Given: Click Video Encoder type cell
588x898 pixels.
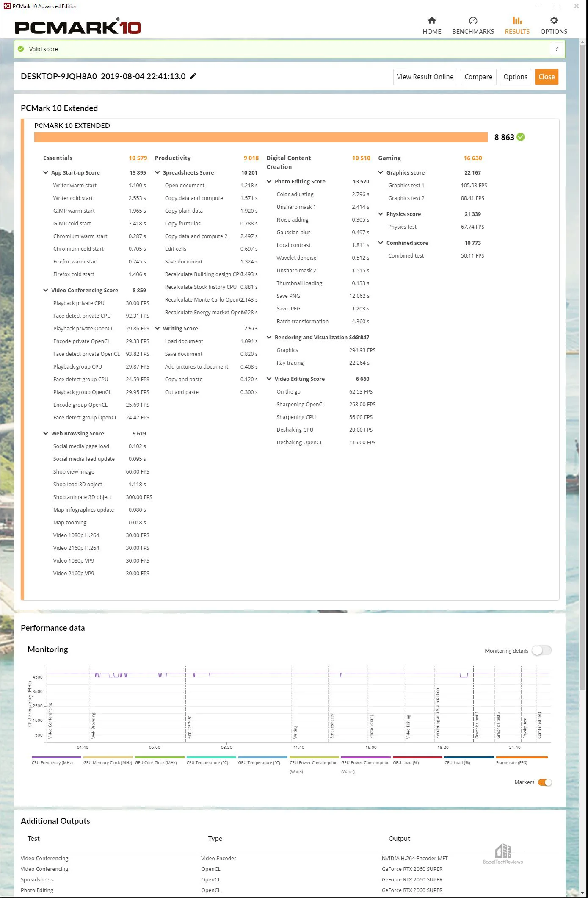Looking at the screenshot, I should click(219, 858).
